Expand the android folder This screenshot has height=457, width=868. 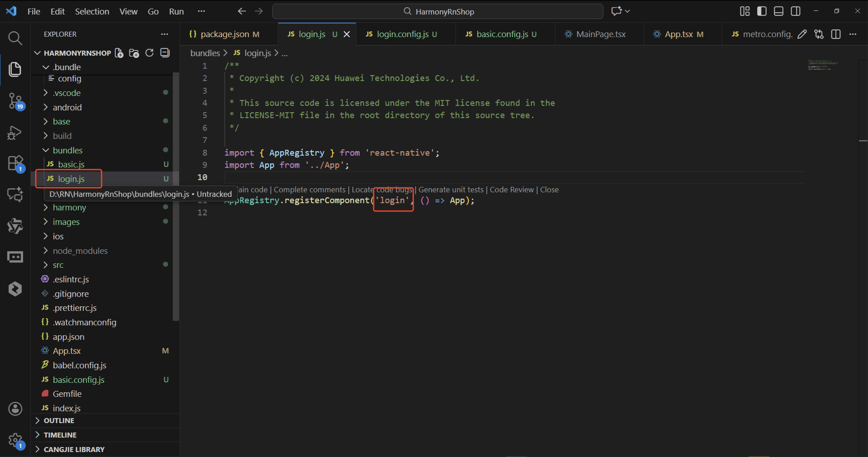pos(45,107)
